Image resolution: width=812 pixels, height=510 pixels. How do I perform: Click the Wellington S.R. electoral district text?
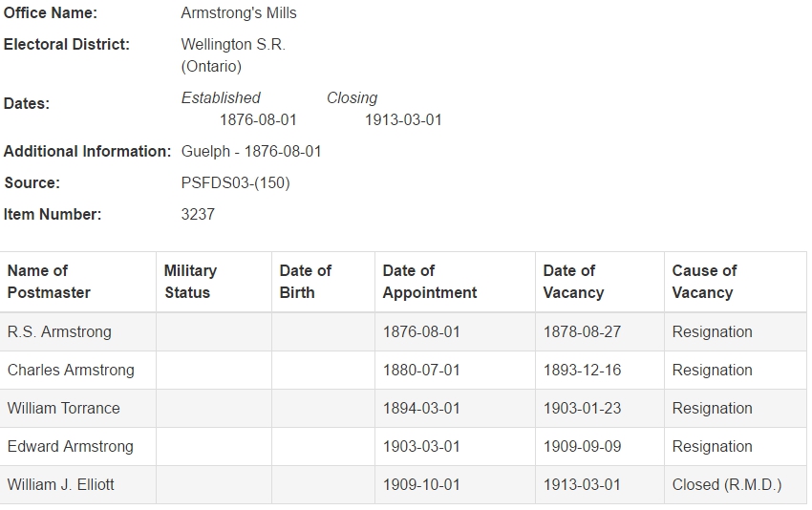[x=233, y=45]
